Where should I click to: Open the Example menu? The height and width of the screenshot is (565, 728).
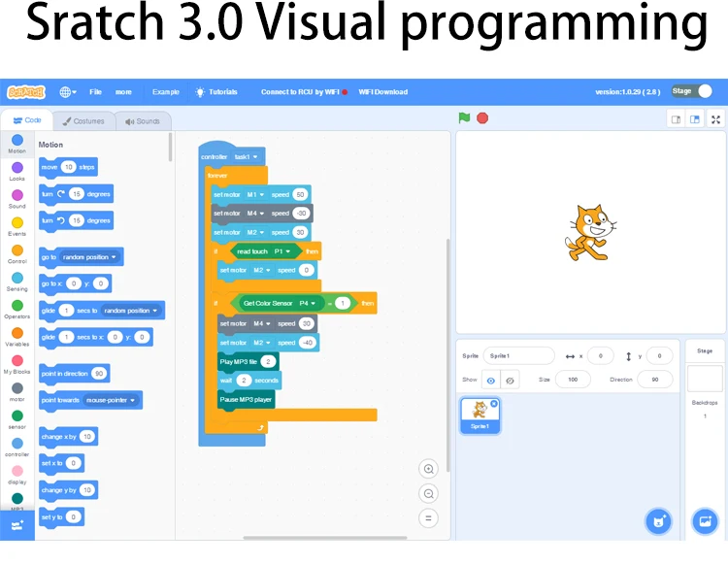coord(166,92)
